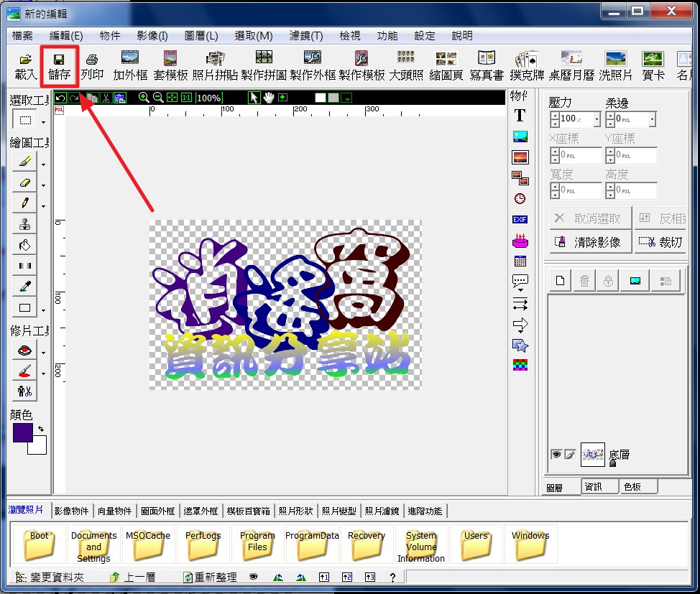700x594 pixels.
Task: Select the hand pan tool
Action: [268, 98]
